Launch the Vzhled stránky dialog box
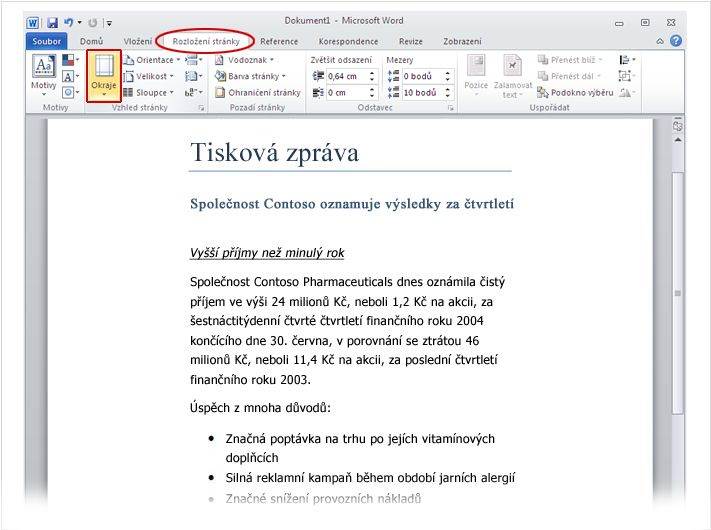Screen dimensions: 711x530 (201, 108)
